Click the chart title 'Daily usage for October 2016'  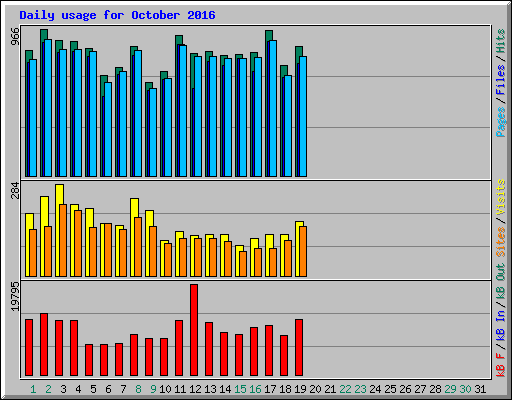click(x=117, y=15)
